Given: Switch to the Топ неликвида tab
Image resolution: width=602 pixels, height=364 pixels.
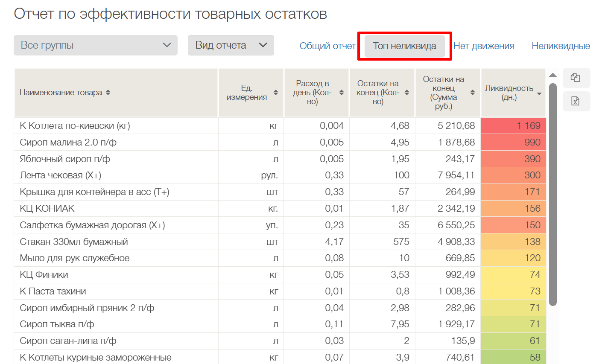Looking at the screenshot, I should point(404,46).
